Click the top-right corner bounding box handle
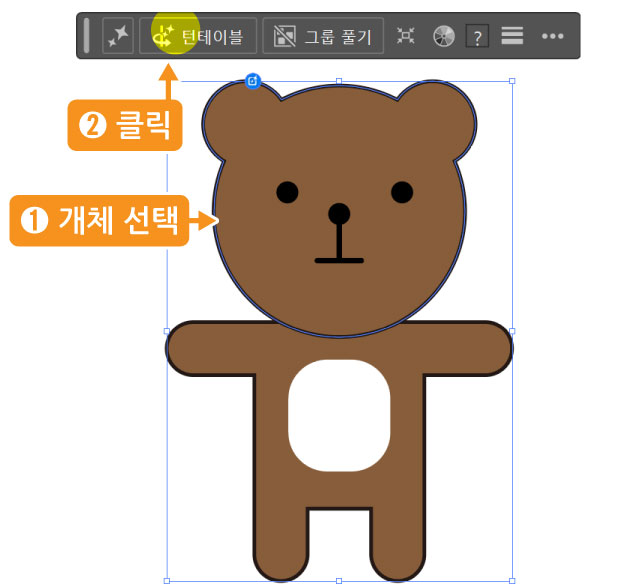This screenshot has width=640, height=588. click(512, 81)
